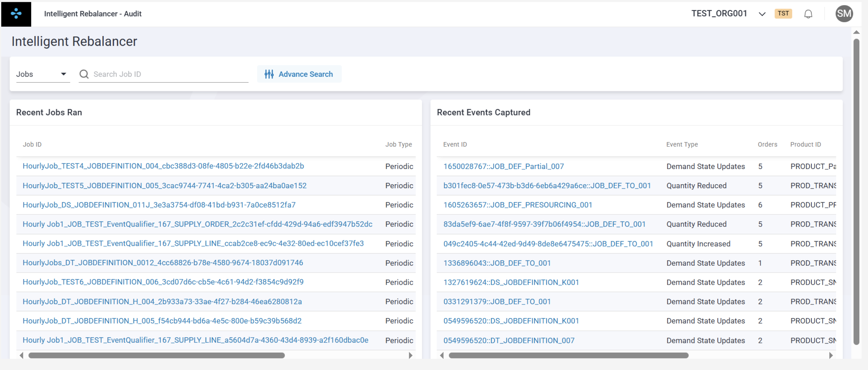Open event 0549596520::DS_JOBDEFINITION_K001
Viewport: 868px width, 370px height.
pos(511,321)
